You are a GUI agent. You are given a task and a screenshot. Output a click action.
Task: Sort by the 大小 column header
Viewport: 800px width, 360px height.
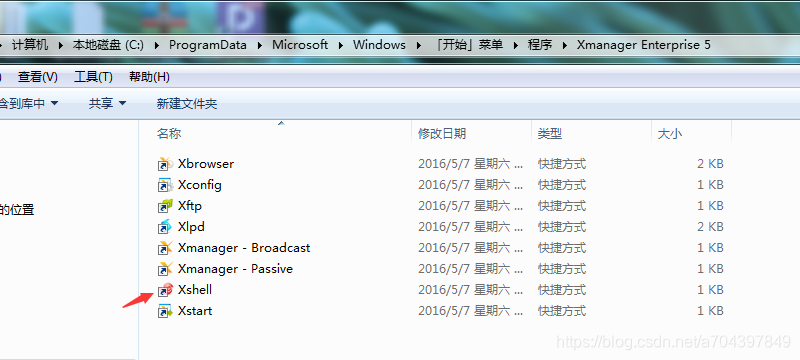pos(670,134)
